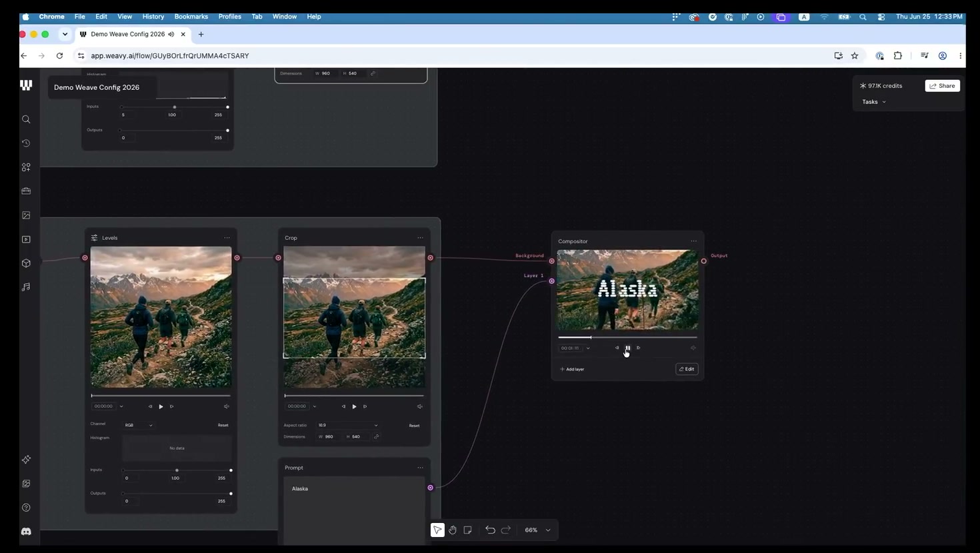980x553 pixels.
Task: Redo the canvas action
Action: [506, 530]
